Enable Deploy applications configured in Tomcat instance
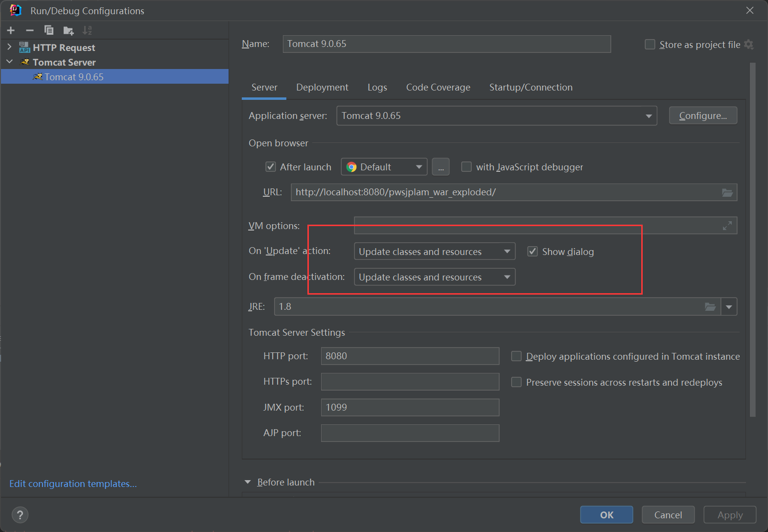This screenshot has height=532, width=768. 516,356
